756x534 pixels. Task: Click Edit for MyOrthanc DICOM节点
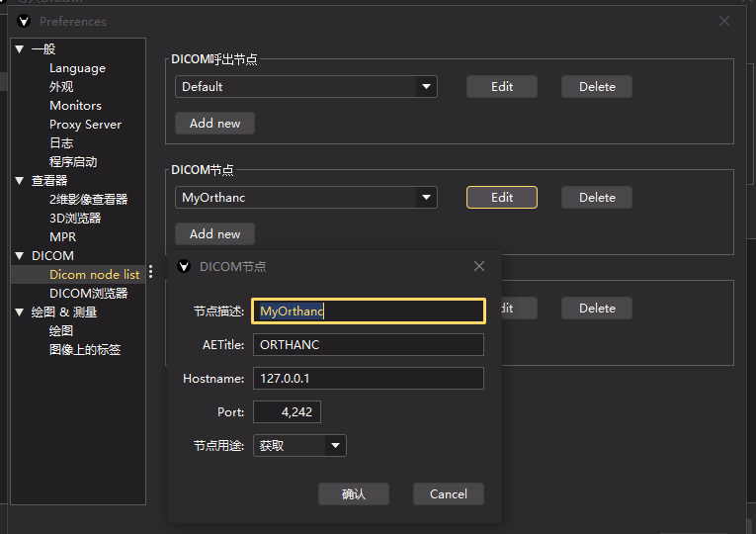coord(502,198)
